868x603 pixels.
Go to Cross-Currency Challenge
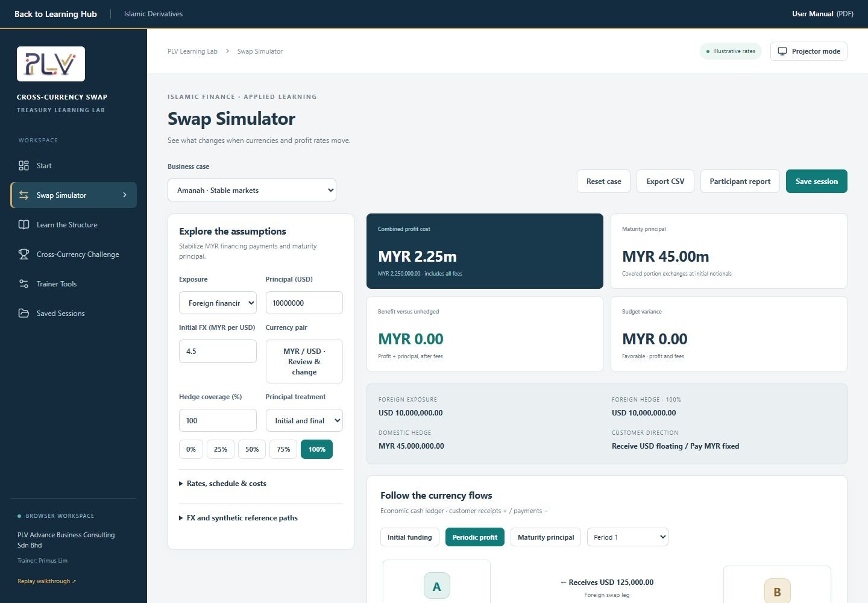[x=74, y=254]
